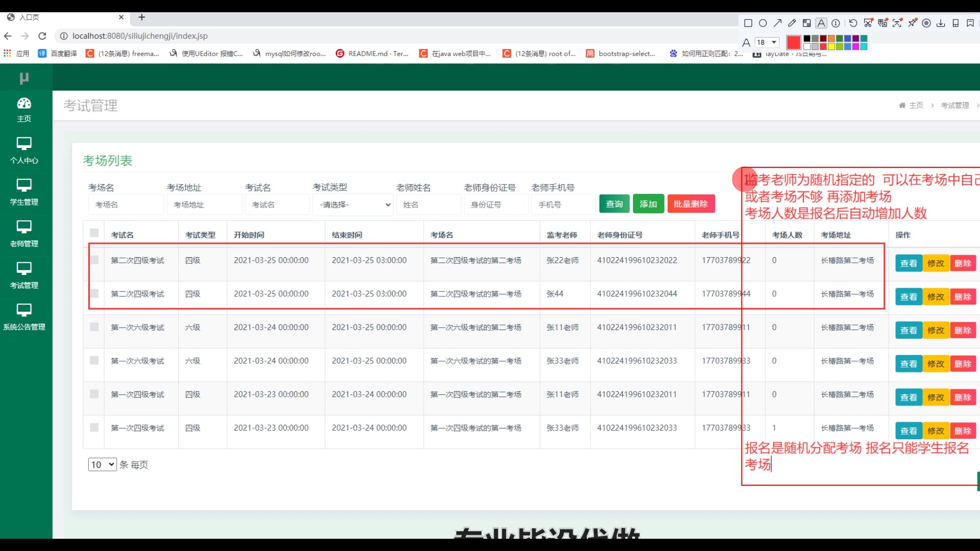
Task: Open the font size 18 dropdown
Action: (x=767, y=42)
